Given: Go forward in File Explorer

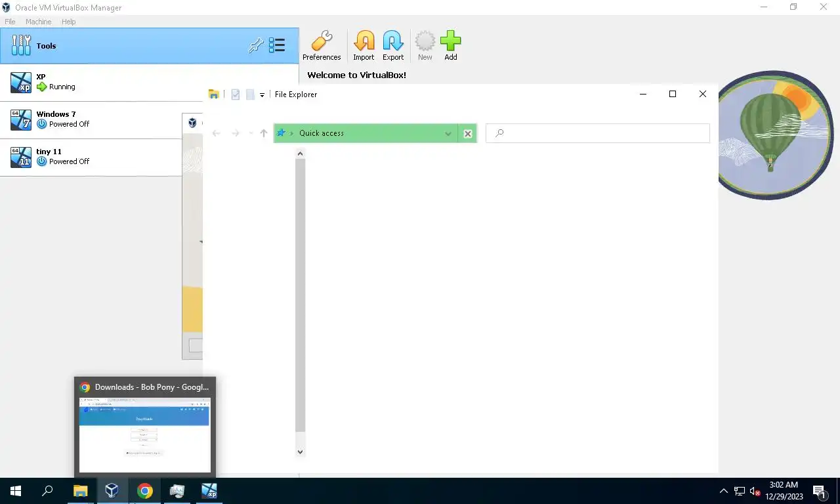Looking at the screenshot, I should pyautogui.click(x=235, y=133).
